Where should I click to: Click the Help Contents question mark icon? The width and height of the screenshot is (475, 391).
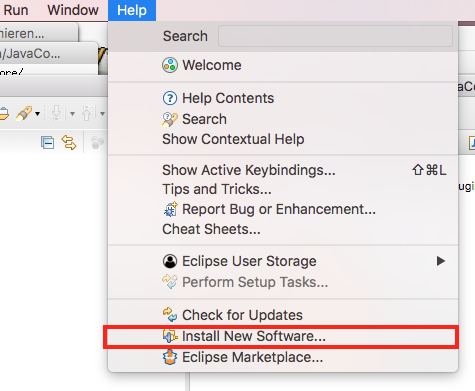[x=170, y=98]
